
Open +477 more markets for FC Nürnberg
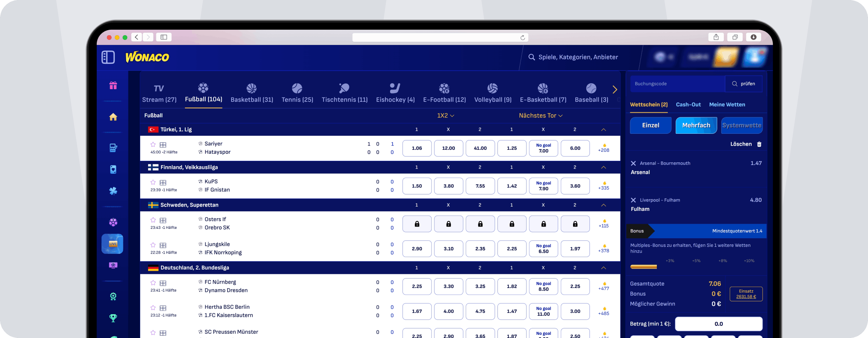[x=604, y=286]
